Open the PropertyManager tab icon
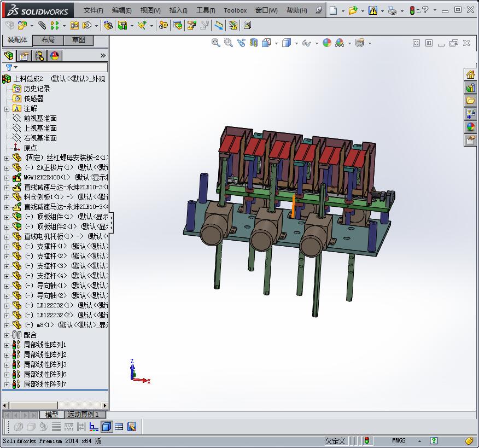479x448 pixels. click(x=24, y=56)
